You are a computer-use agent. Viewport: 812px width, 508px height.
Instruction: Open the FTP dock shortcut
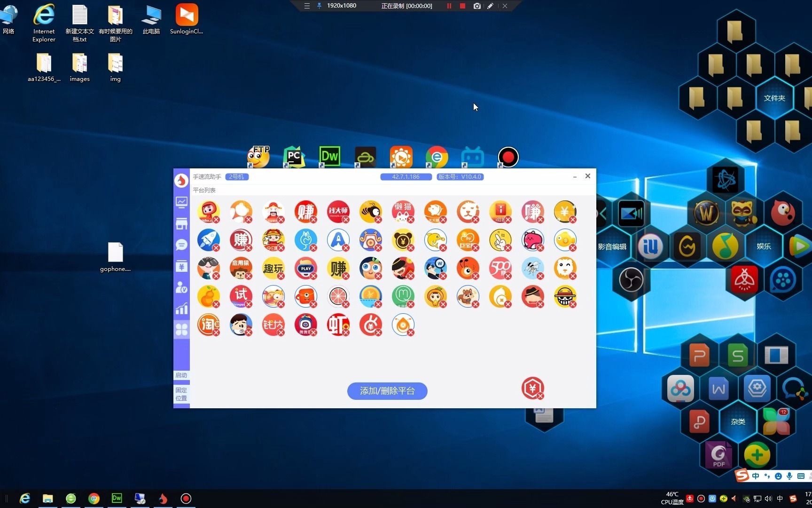259,157
